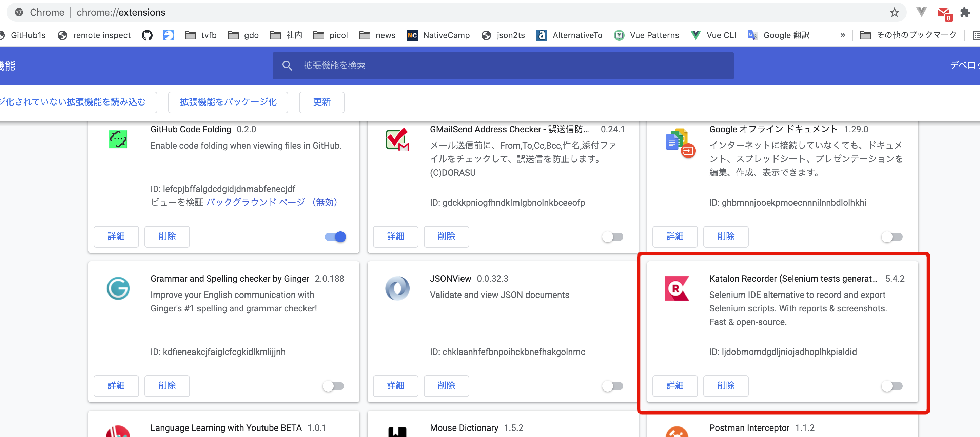Enable the JSONView toggle
The image size is (980, 437).
(612, 386)
